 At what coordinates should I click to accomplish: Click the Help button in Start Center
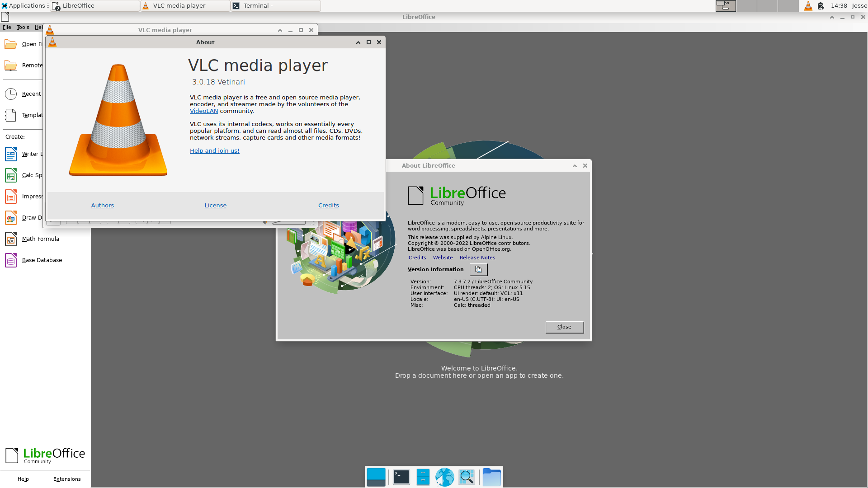click(x=23, y=479)
